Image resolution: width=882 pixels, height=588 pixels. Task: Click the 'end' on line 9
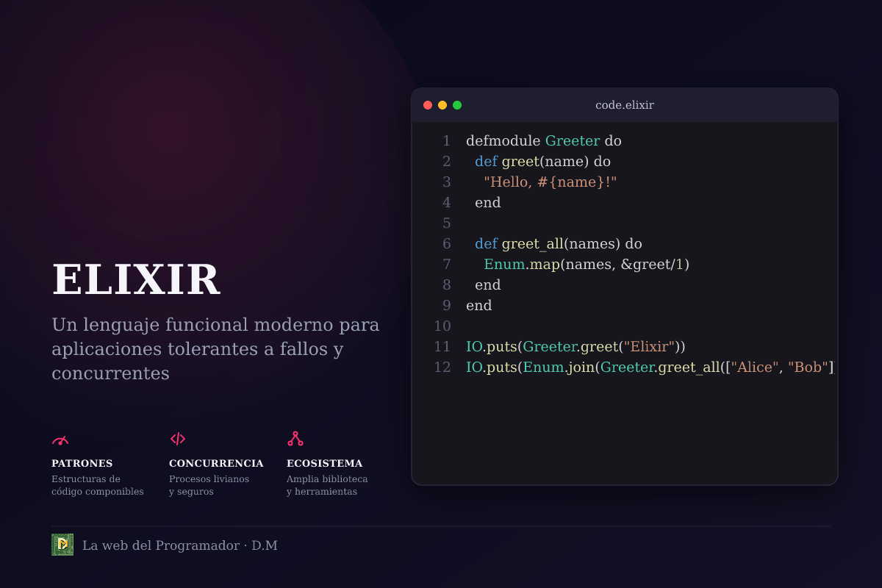click(x=479, y=305)
